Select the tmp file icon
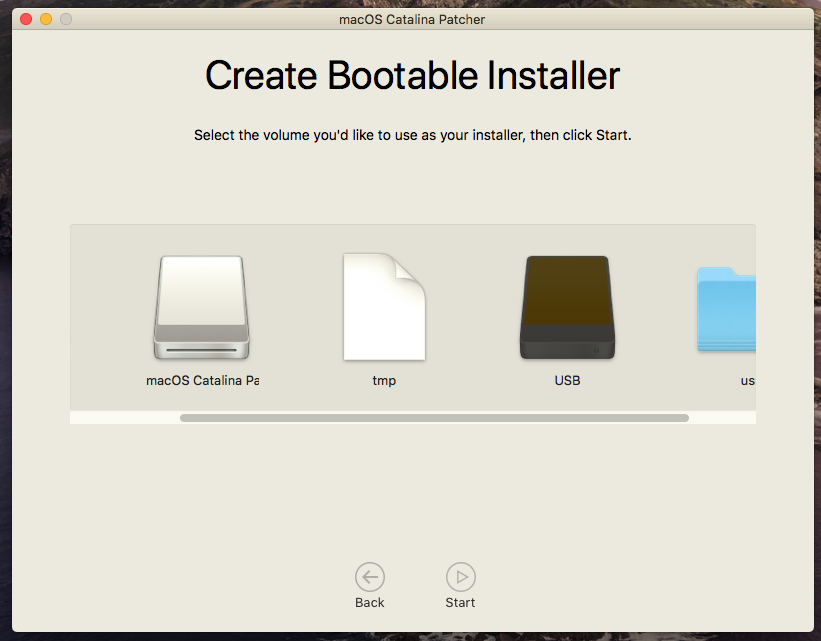Screen dimensions: 821x641 tap(384, 307)
